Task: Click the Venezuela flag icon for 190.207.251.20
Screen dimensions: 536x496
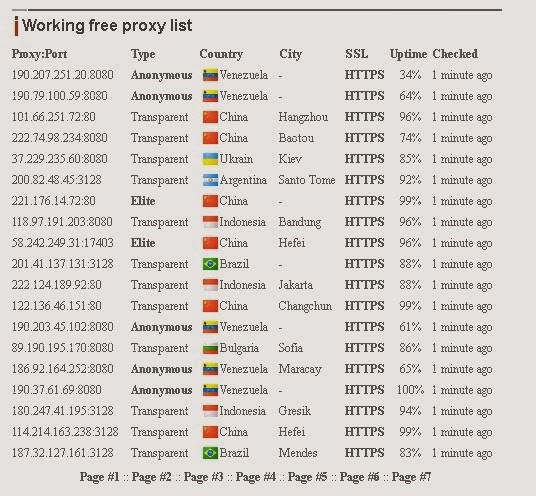Action: pyautogui.click(x=210, y=75)
